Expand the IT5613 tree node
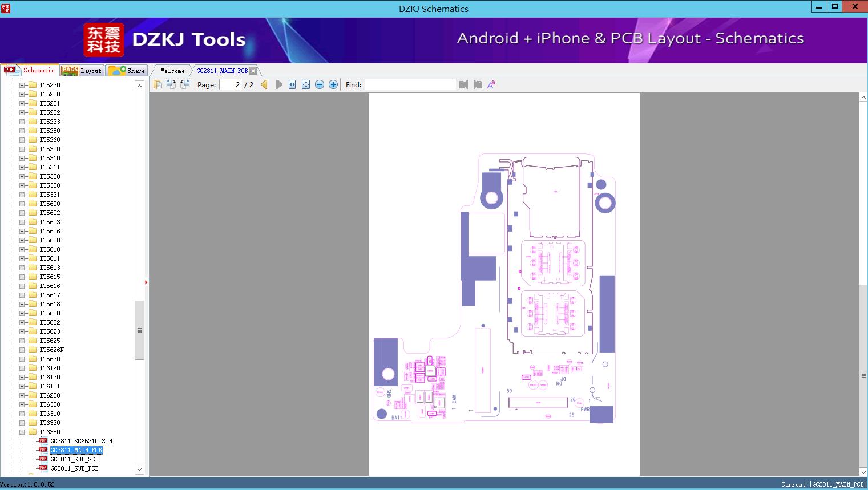Screen dimensions: 868x490 [22, 268]
